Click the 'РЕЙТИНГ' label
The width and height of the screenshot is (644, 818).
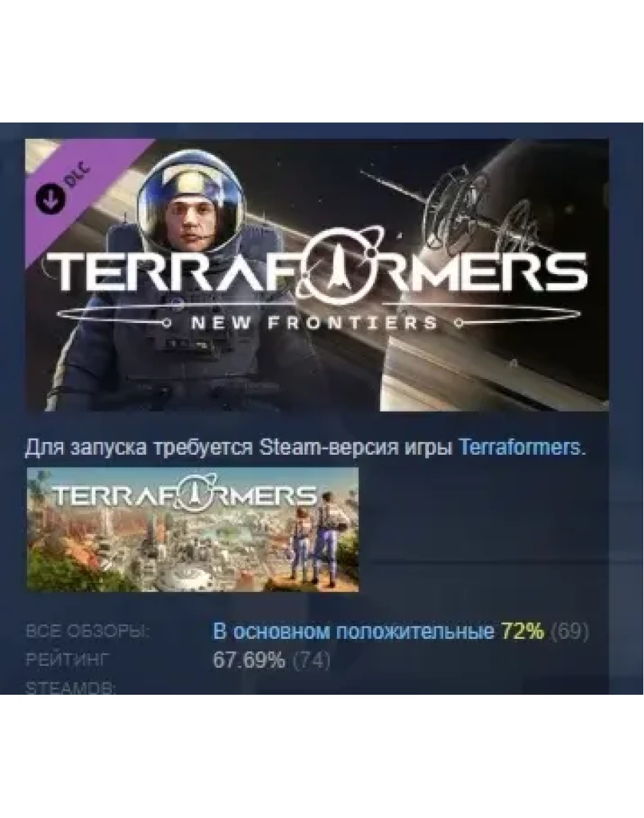(x=68, y=661)
